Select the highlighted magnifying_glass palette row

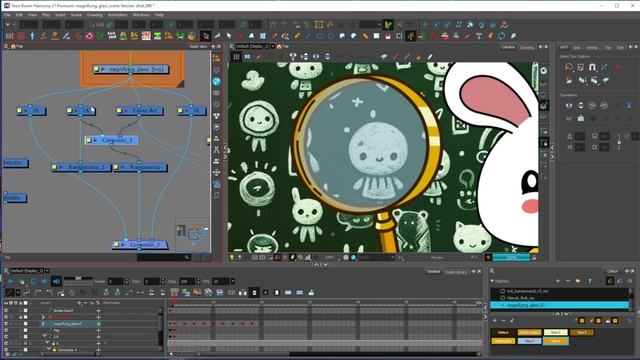click(x=559, y=305)
